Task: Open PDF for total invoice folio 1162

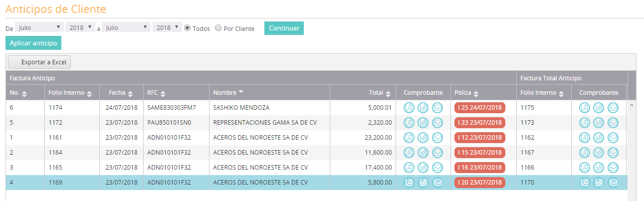Action: tap(584, 137)
